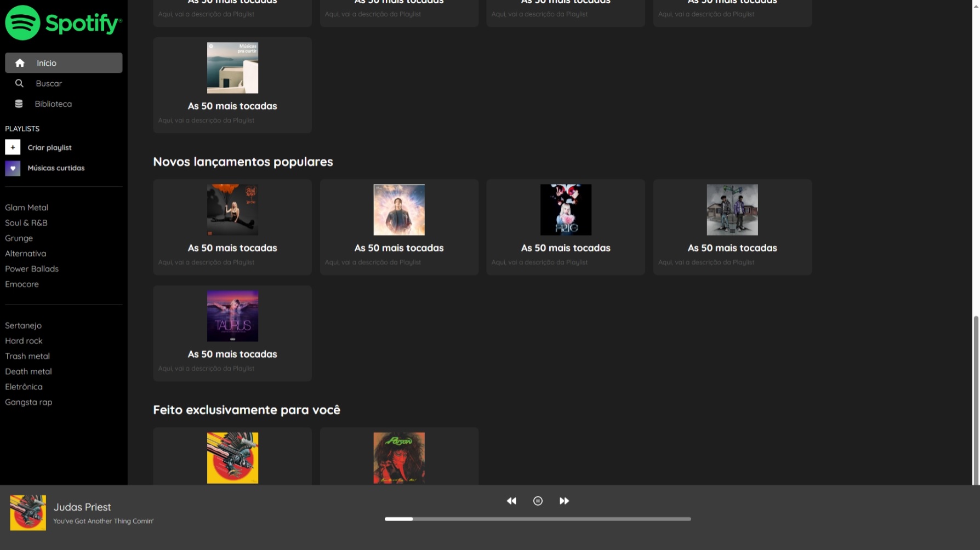This screenshot has width=980, height=550.
Task: Click the Novos lançamentos populares heading
Action: 243,162
